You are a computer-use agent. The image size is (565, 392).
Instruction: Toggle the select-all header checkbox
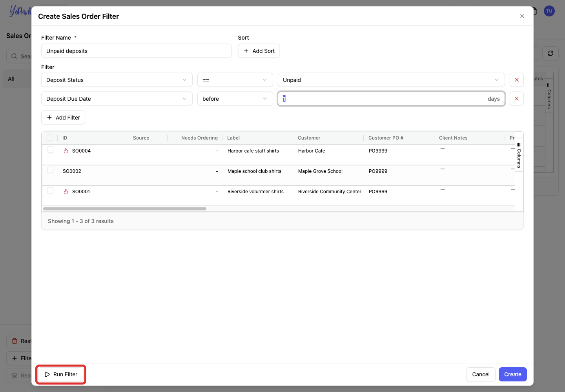tap(50, 138)
